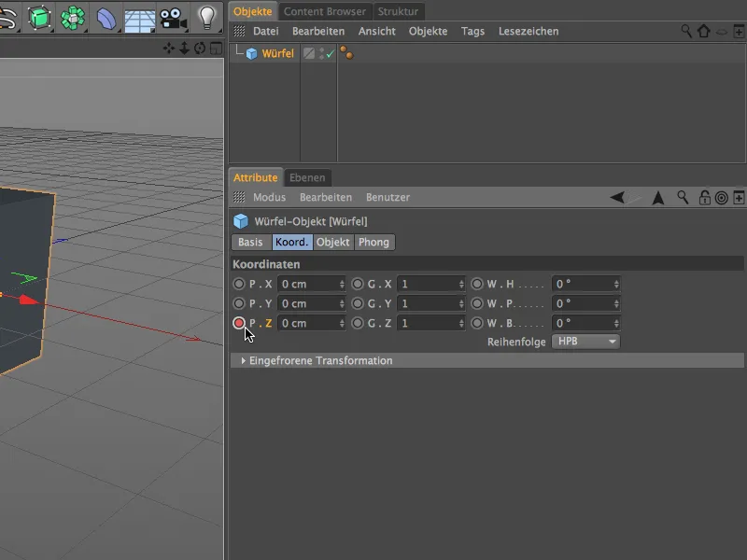Toggle keyframe circle for P . X
This screenshot has width=747, height=560.
pyautogui.click(x=239, y=285)
